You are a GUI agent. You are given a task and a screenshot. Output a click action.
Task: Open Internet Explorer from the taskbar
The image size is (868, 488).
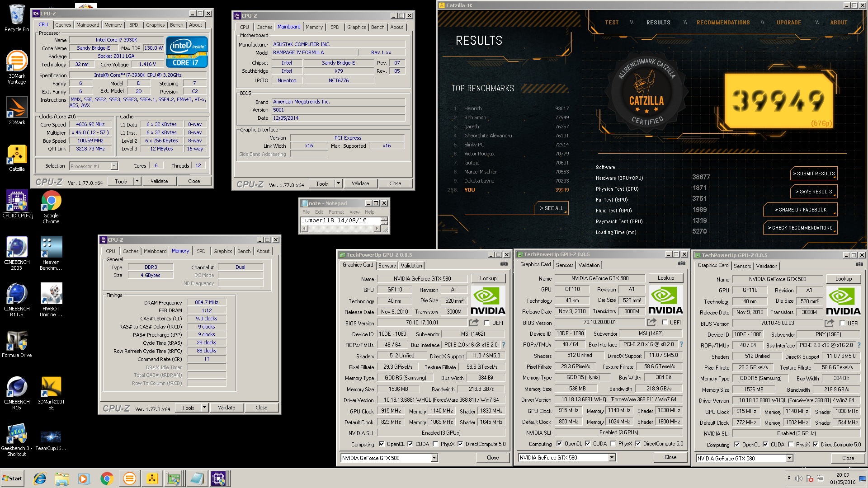pos(40,479)
